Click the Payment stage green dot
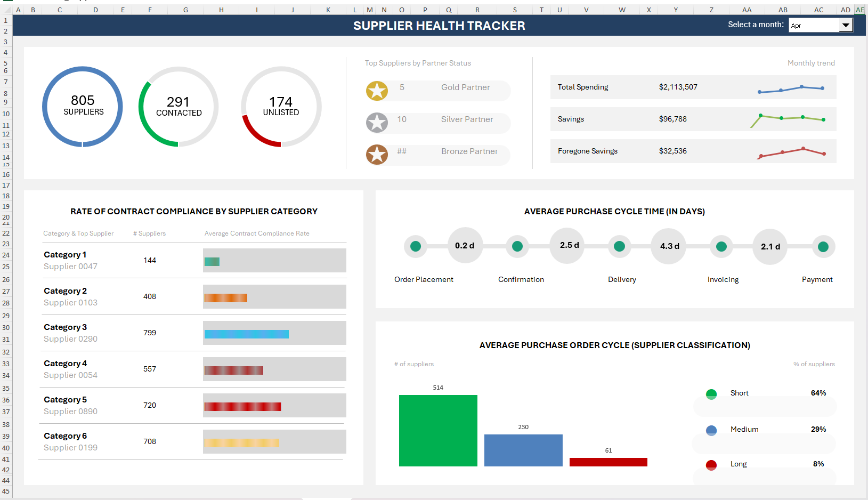Image resolution: width=868 pixels, height=500 pixels. coord(823,247)
